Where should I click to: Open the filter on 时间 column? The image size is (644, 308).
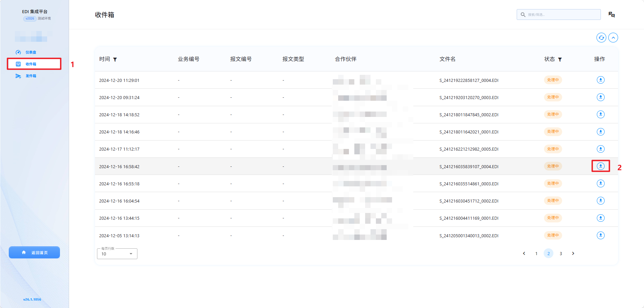pyautogui.click(x=115, y=60)
